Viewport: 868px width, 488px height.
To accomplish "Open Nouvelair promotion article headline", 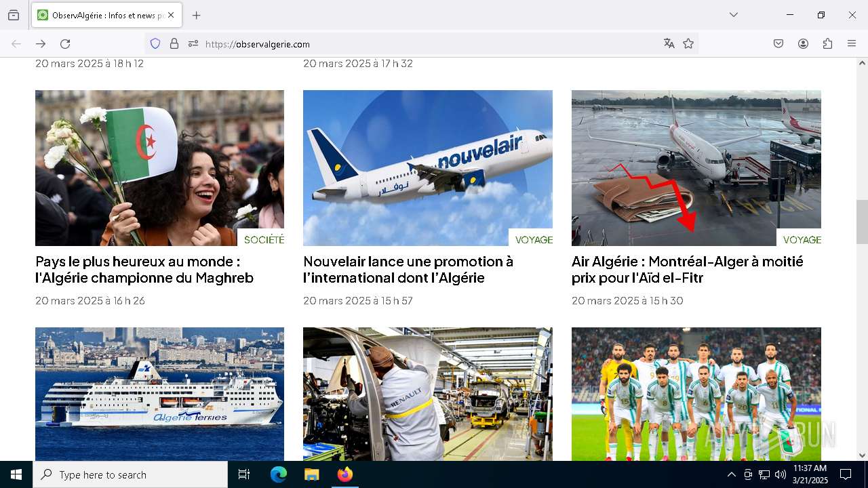I will (x=408, y=270).
